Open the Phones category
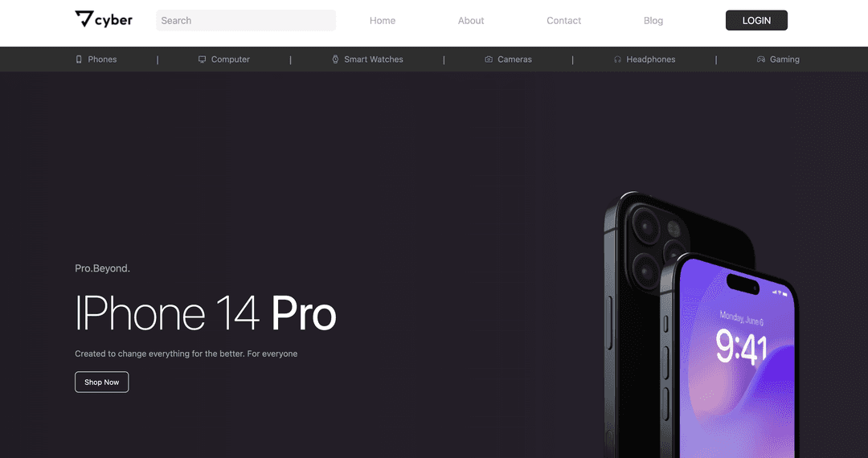Screen dimensions: 868x458 [x=102, y=59]
